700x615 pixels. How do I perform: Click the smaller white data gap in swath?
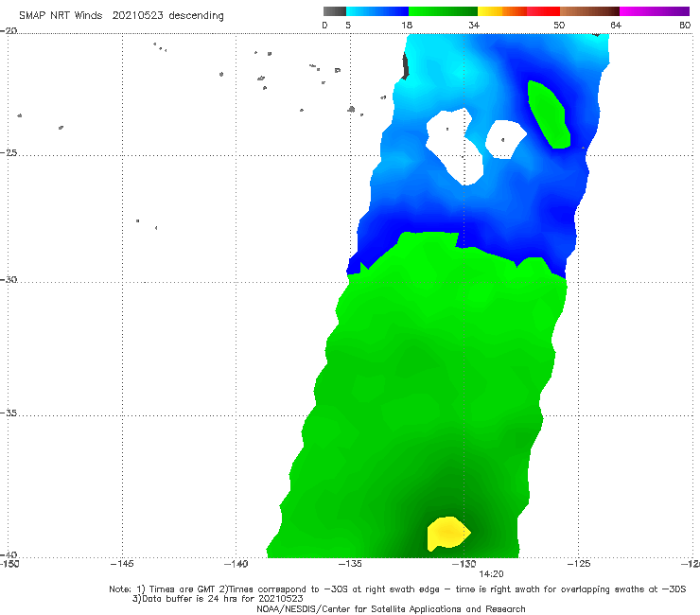[505, 139]
